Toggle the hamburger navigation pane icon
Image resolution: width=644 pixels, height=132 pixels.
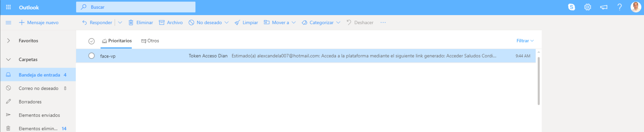click(x=8, y=23)
